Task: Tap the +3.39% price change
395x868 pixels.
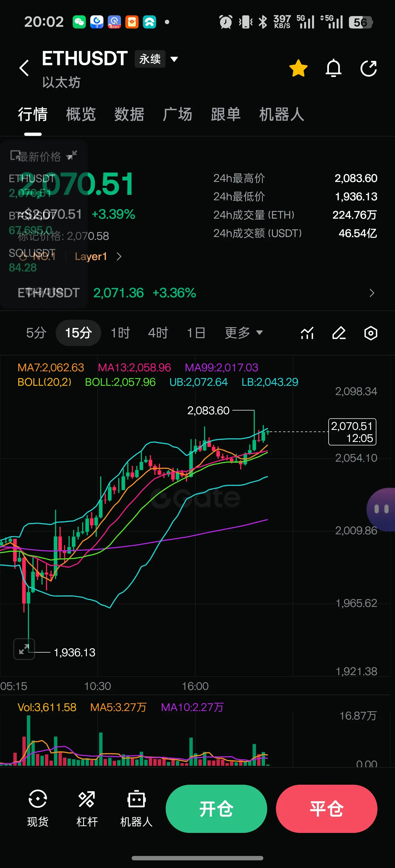Action: pyautogui.click(x=113, y=214)
